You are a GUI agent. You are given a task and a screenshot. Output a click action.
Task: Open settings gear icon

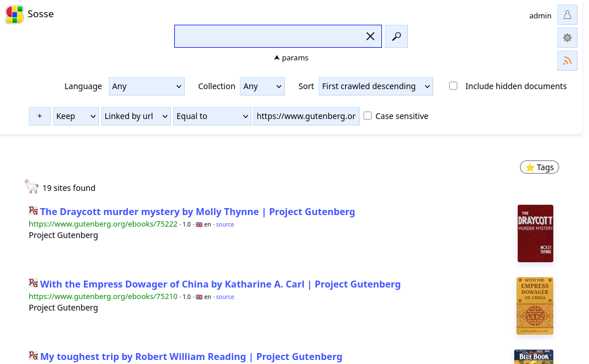click(x=567, y=37)
